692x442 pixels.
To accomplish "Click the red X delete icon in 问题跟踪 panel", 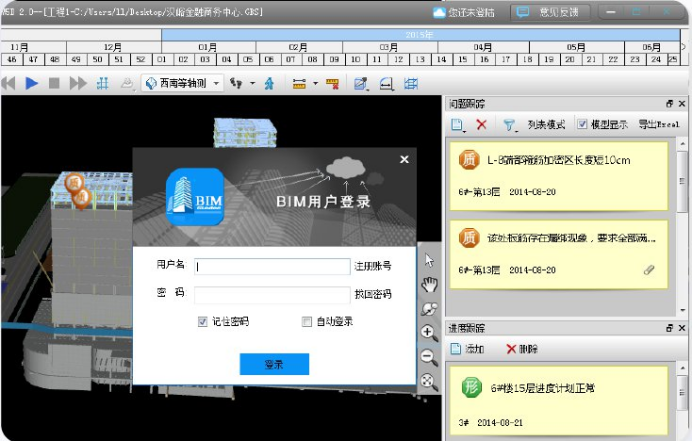I will (481, 125).
